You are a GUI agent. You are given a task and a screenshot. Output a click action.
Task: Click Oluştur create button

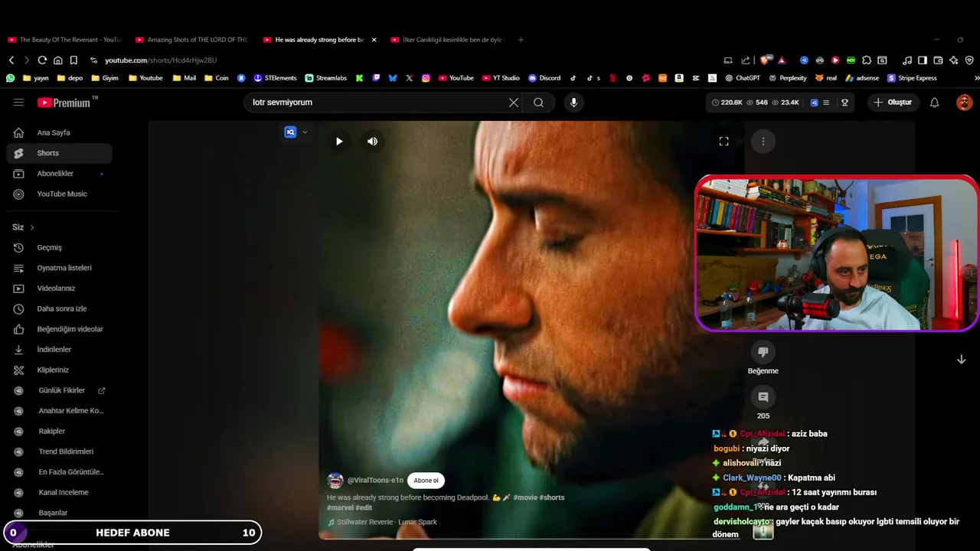point(893,103)
